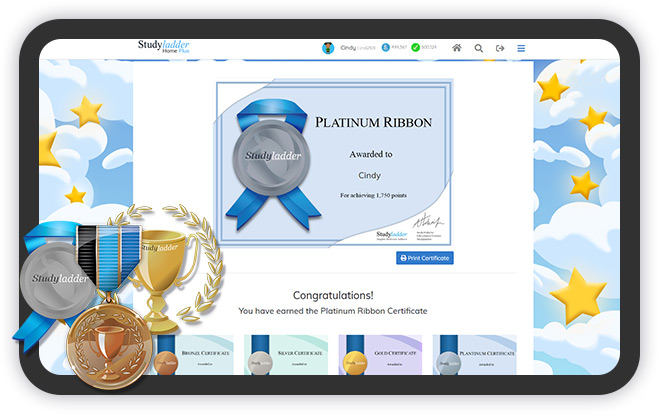Click the green checkmark points count

[428, 48]
